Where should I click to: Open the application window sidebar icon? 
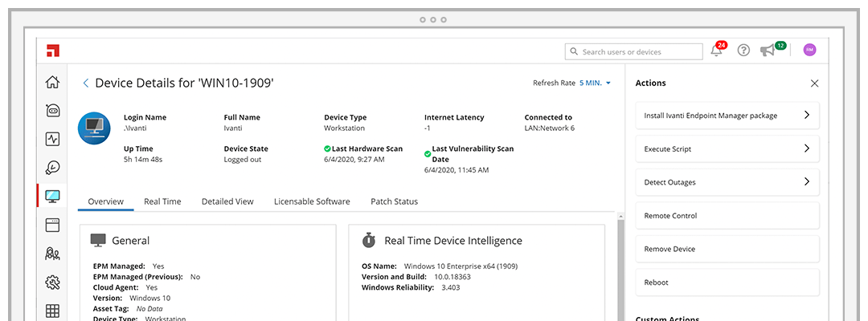[x=52, y=225]
